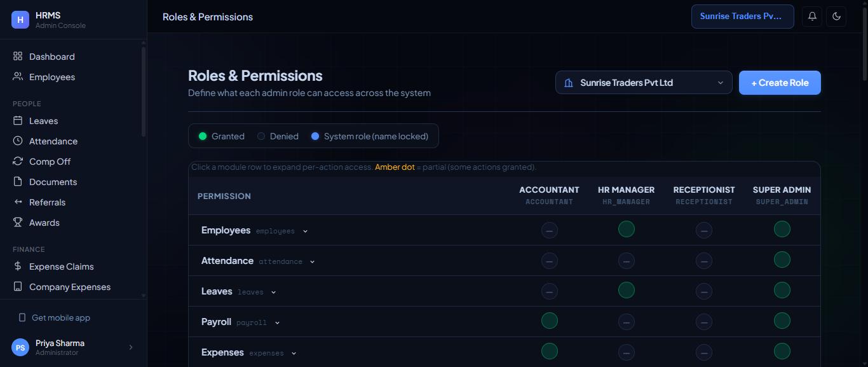Viewport: 868px width, 367px height.
Task: Click the Leaves calendar icon
Action: pos(18,121)
